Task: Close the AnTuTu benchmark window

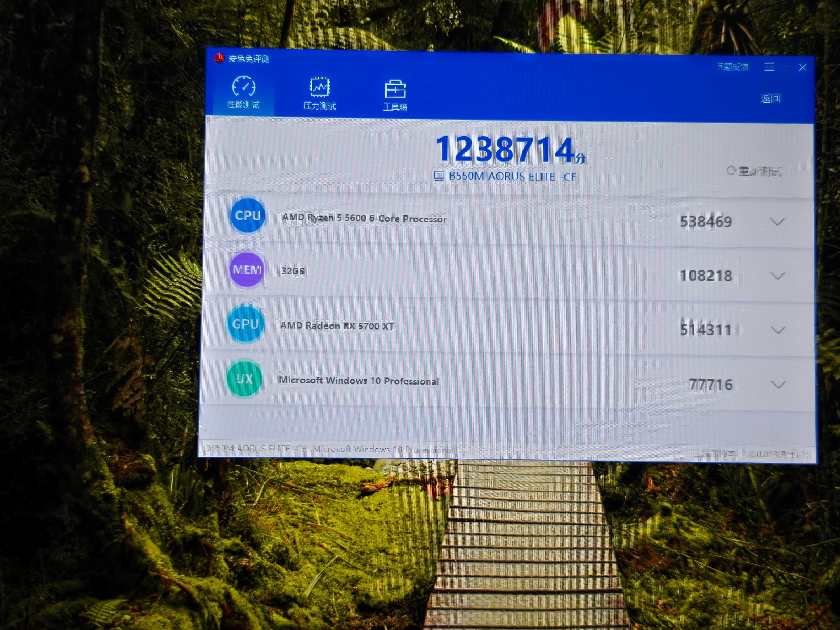Action: [x=802, y=68]
